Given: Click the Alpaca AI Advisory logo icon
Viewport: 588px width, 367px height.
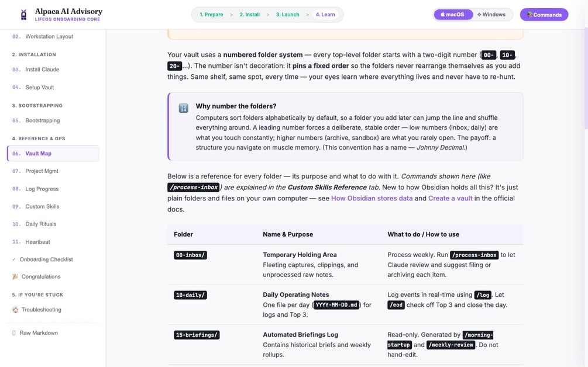Looking at the screenshot, I should [23, 15].
